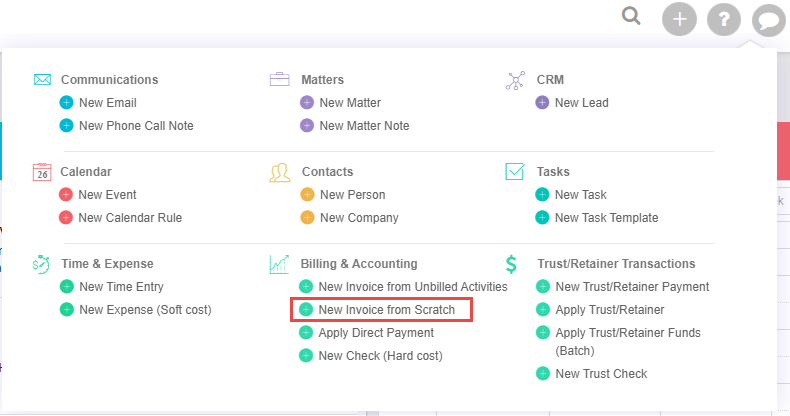Screen dimensions: 790x416
Task: Create a New Task
Action: [x=580, y=194]
